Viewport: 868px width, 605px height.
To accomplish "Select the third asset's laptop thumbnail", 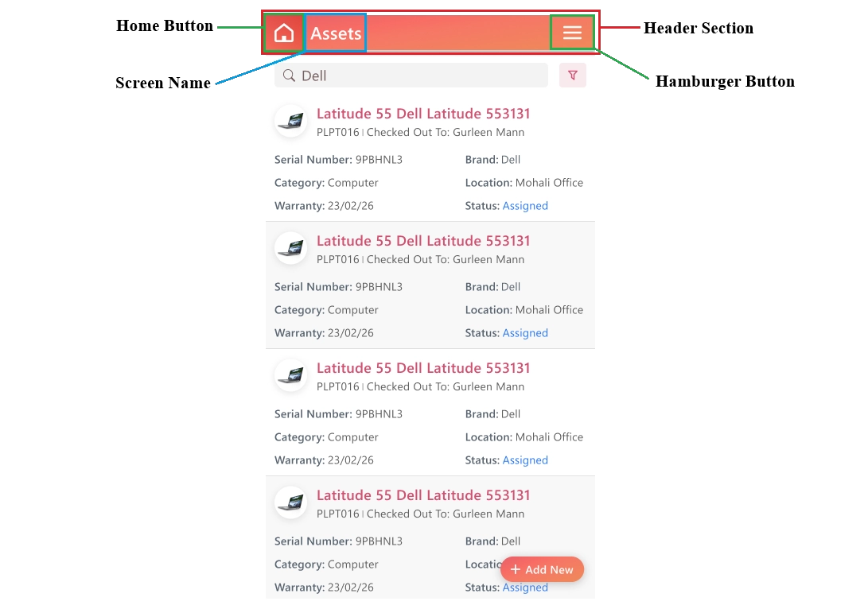I will (x=290, y=375).
